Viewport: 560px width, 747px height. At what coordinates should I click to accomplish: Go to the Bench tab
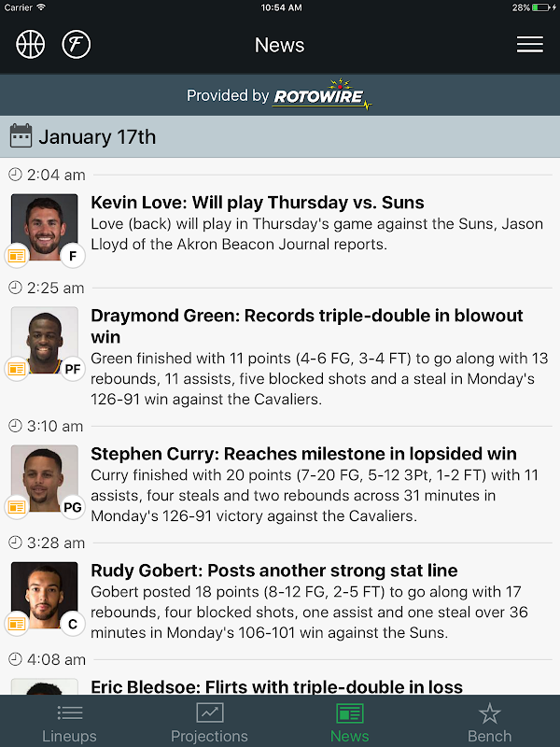click(489, 723)
